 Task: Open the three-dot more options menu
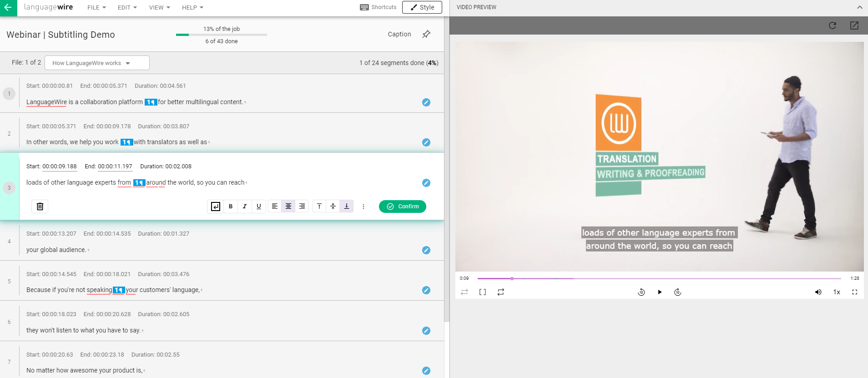pos(363,207)
